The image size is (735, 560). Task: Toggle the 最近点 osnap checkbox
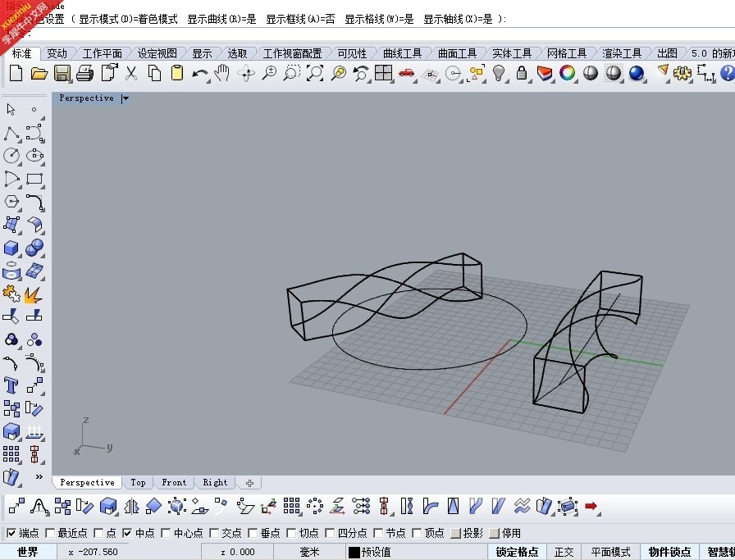point(50,533)
